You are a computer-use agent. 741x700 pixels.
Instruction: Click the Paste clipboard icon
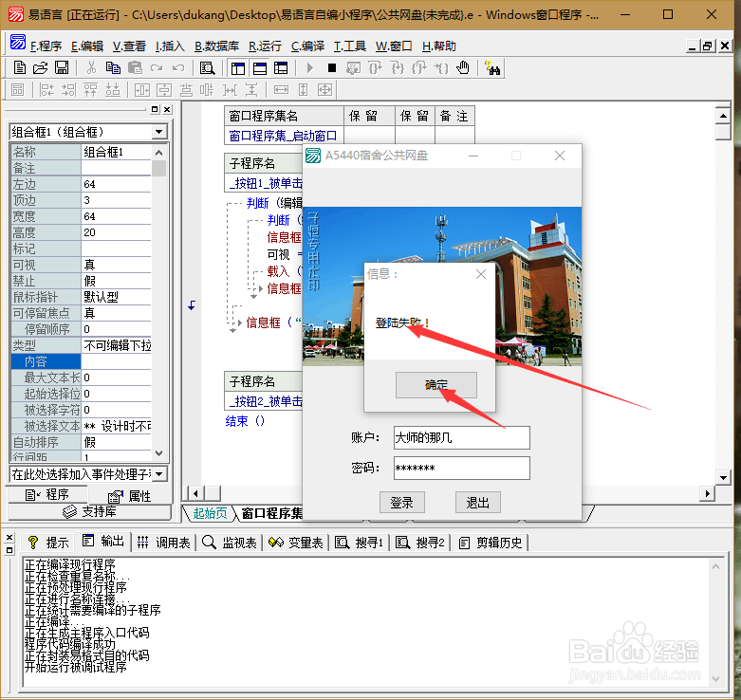click(x=135, y=68)
